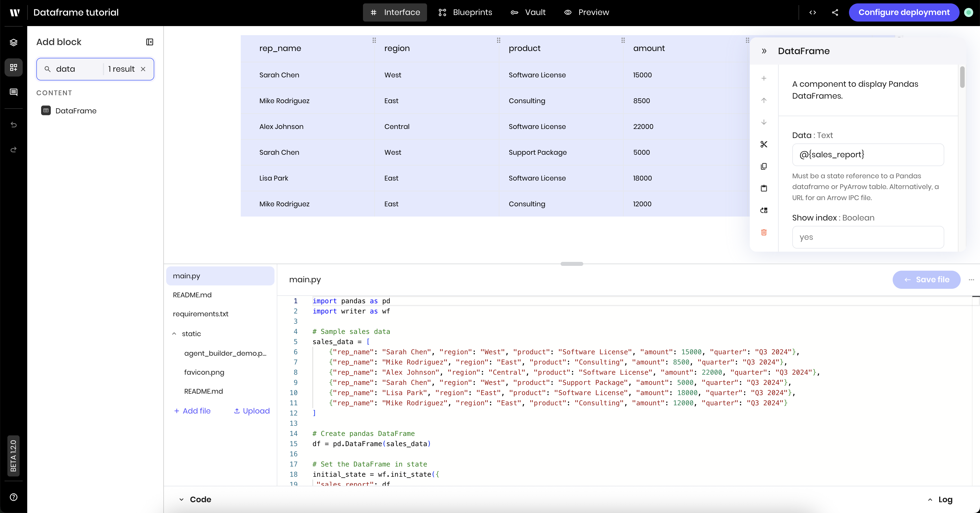Toggle the code view brackets icon
This screenshot has width=980, height=513.
(x=813, y=12)
